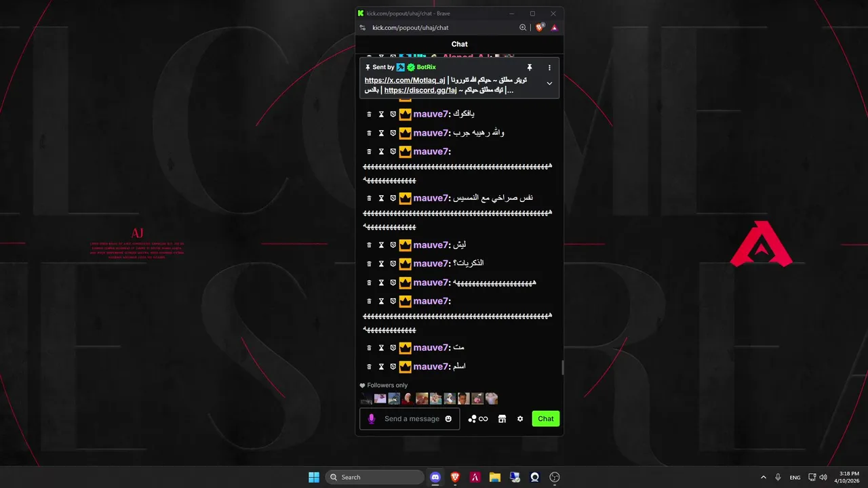
Task: Click crown badge next to "يافكوك" message
Action: [x=405, y=115]
